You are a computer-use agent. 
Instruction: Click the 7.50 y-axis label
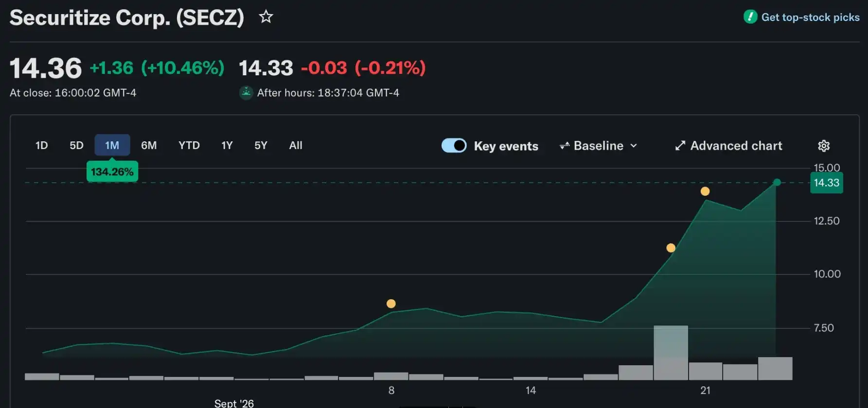(824, 328)
